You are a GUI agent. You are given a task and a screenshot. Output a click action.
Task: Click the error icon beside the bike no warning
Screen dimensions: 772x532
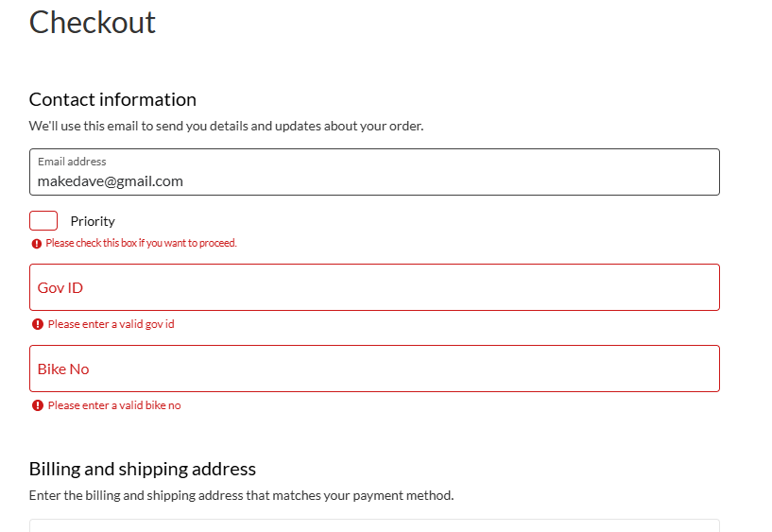tap(38, 405)
